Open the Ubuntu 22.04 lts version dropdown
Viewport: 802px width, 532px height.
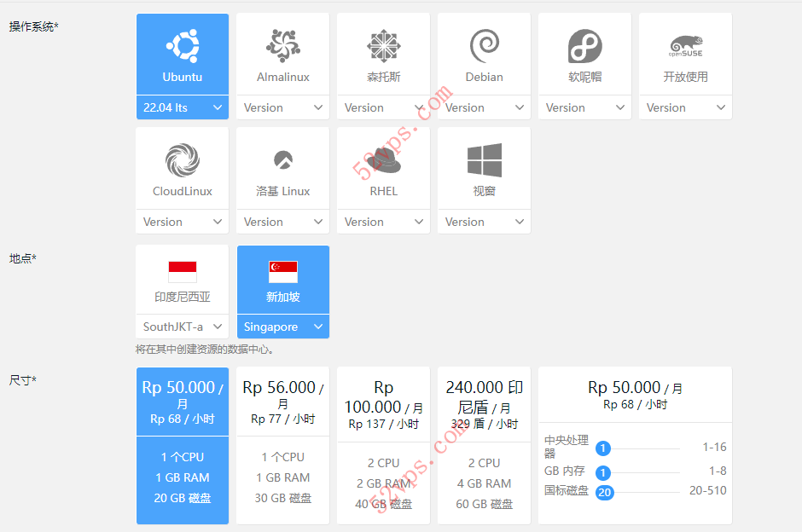pos(183,107)
